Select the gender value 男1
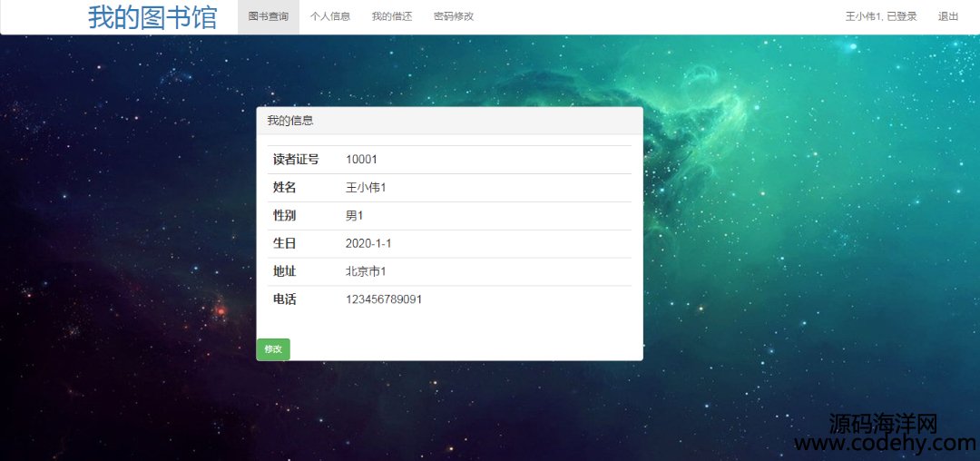This screenshot has width=980, height=461. pyautogui.click(x=355, y=216)
